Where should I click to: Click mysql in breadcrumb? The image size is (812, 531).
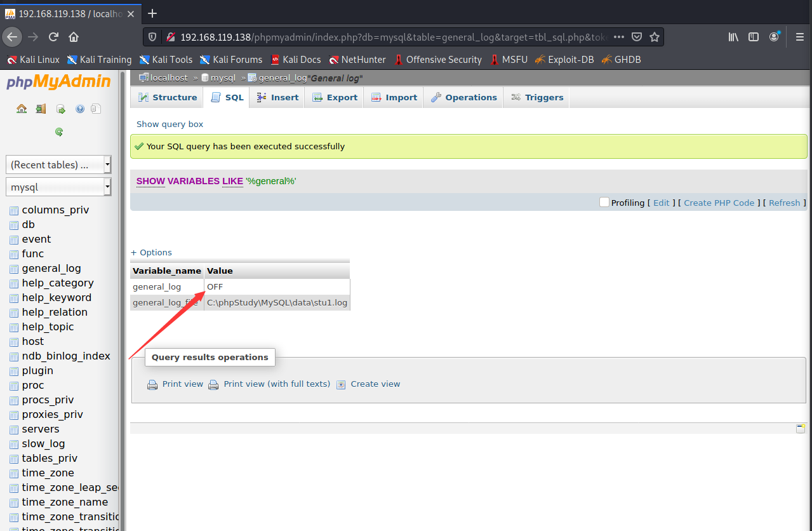tap(223, 77)
